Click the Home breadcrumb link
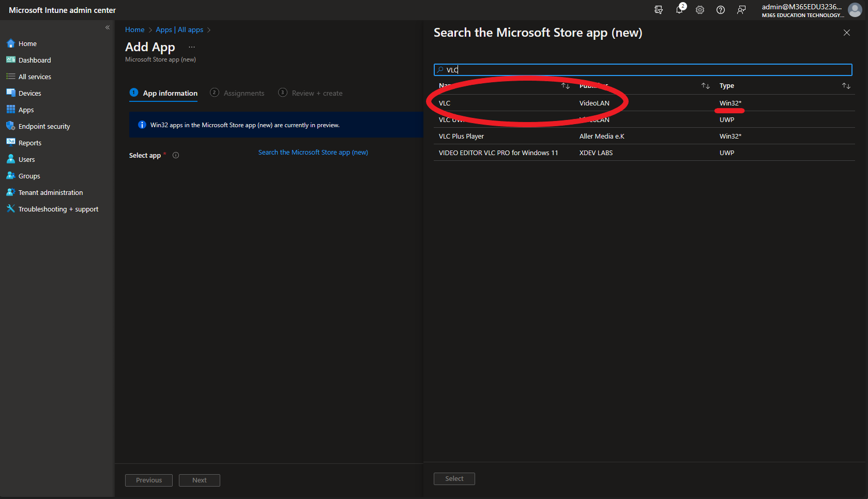 [135, 29]
